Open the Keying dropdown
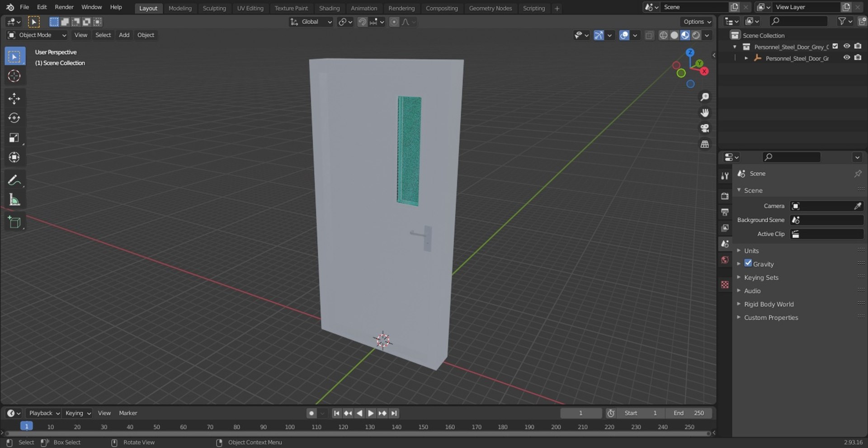 tap(78, 413)
